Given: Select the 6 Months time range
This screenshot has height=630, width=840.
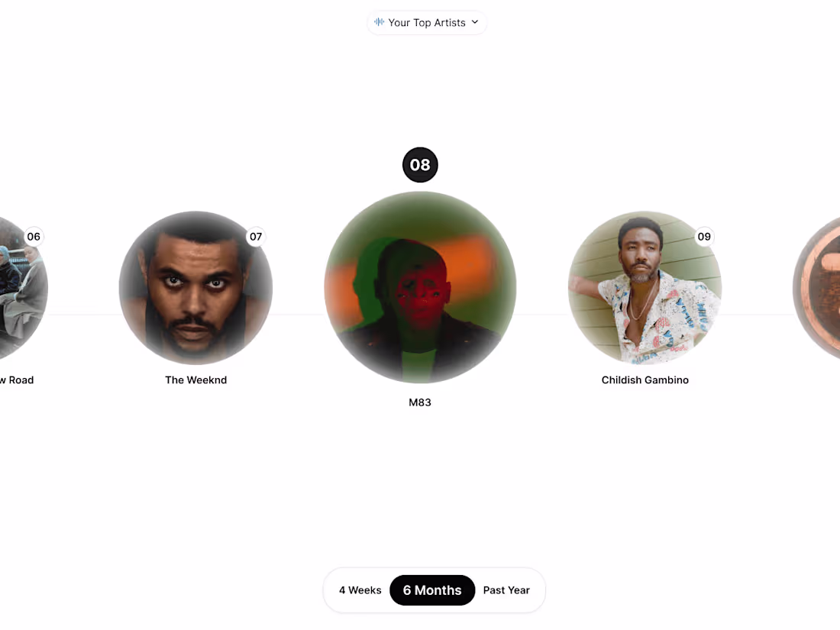Looking at the screenshot, I should [432, 590].
